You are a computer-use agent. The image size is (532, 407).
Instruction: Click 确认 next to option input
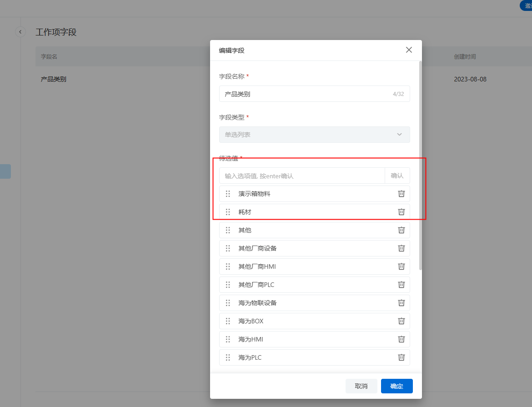click(397, 176)
